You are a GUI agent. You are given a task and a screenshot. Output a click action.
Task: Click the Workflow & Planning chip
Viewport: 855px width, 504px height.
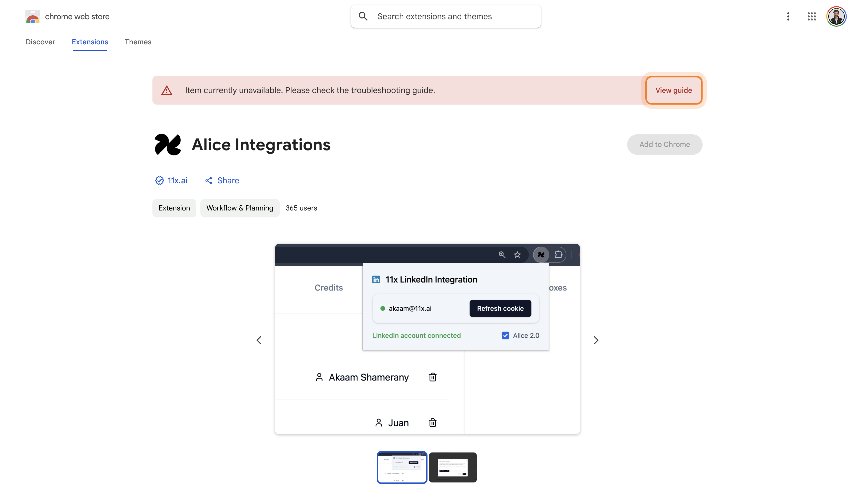240,208
